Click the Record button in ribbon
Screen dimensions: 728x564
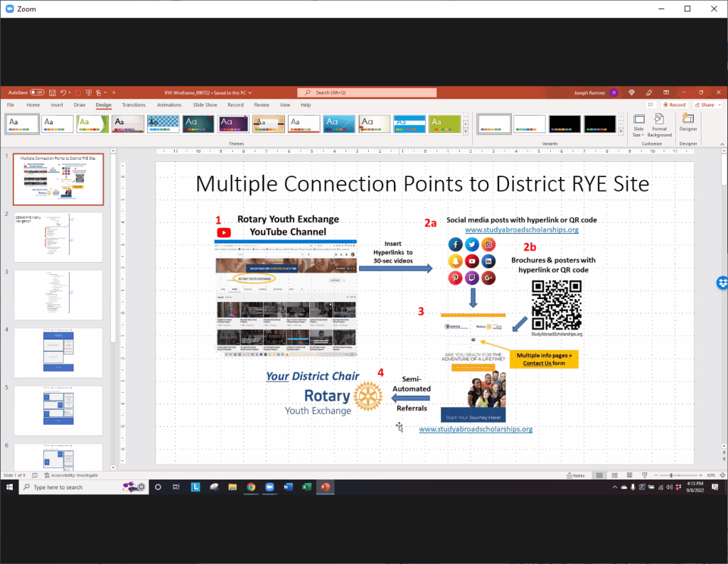[674, 105]
